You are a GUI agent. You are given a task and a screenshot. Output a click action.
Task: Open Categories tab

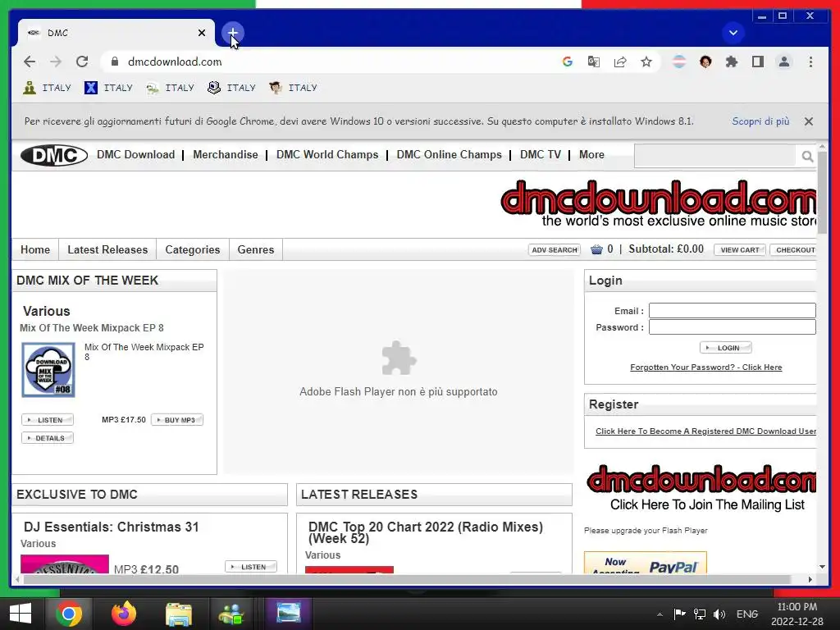(x=192, y=249)
